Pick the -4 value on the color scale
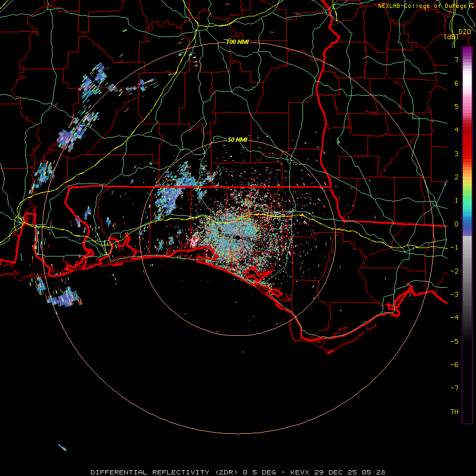 coord(454,318)
